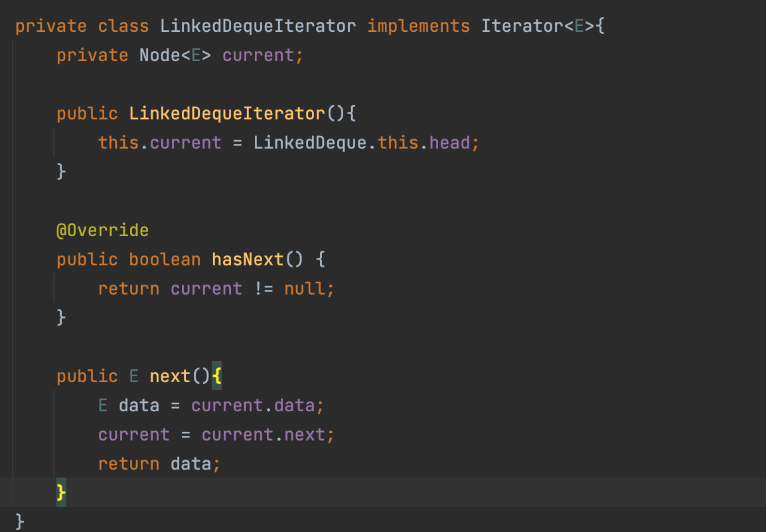Click the 'class' keyword
Screen dimensions: 766x532
[x=123, y=26]
